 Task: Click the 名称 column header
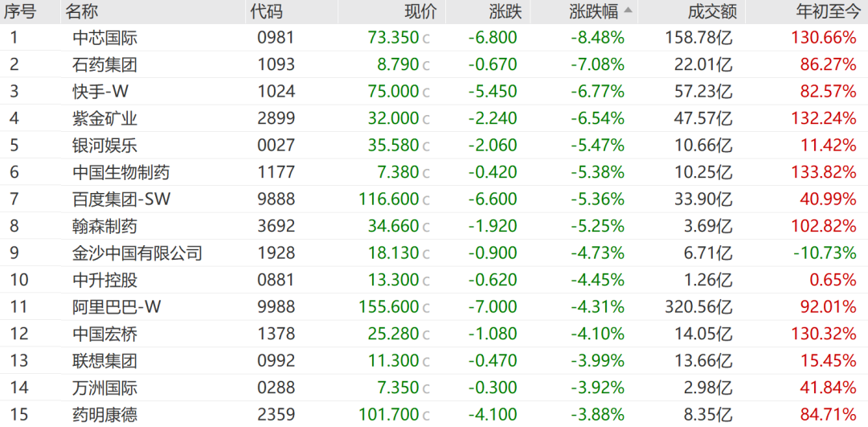(x=82, y=11)
